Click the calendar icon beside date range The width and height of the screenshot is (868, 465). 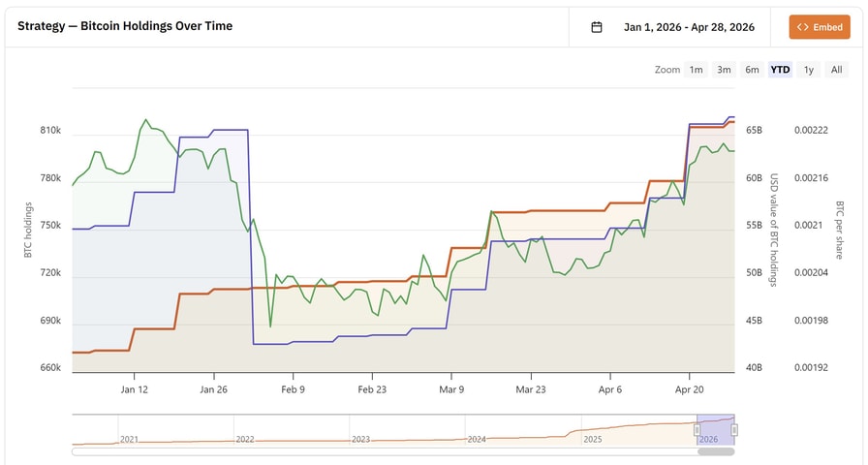click(597, 27)
